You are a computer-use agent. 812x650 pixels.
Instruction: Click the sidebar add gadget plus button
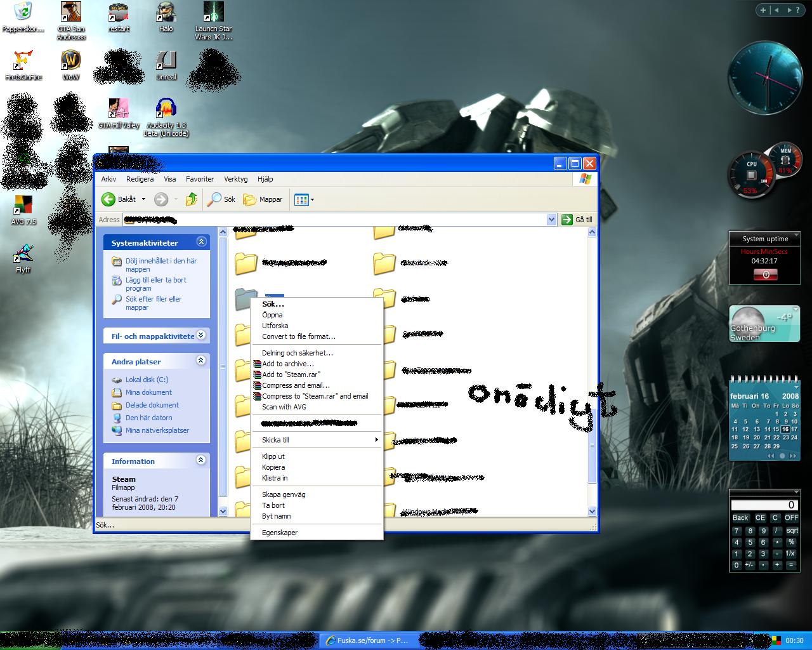point(763,10)
